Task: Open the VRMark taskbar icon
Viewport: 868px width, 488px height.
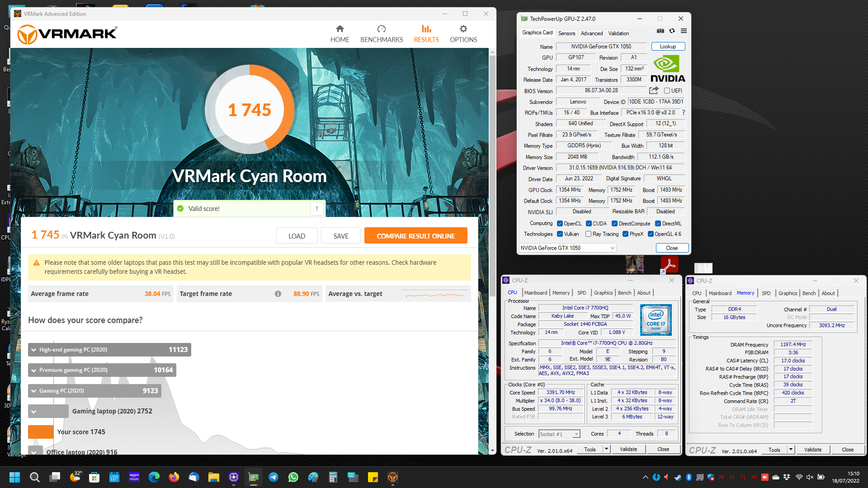Action: point(393,477)
